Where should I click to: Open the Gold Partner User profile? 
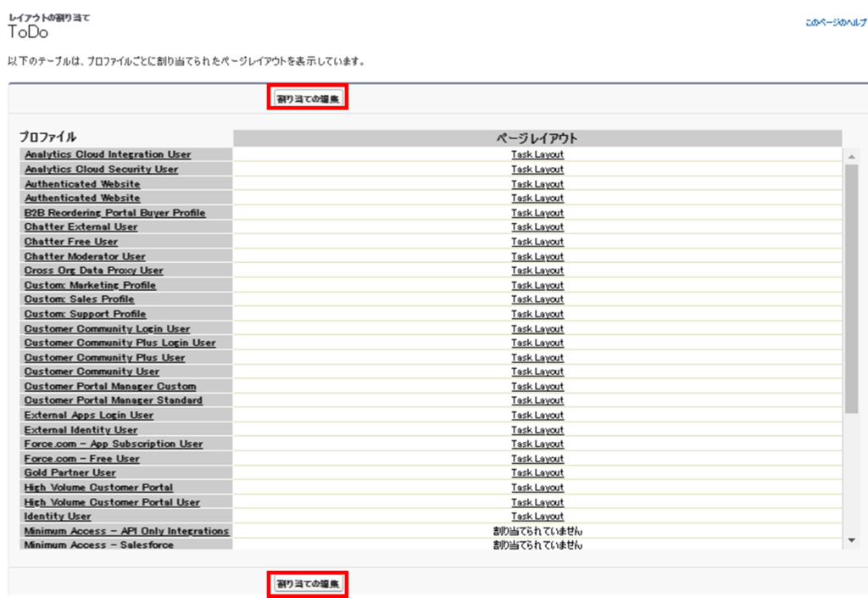coord(70,472)
